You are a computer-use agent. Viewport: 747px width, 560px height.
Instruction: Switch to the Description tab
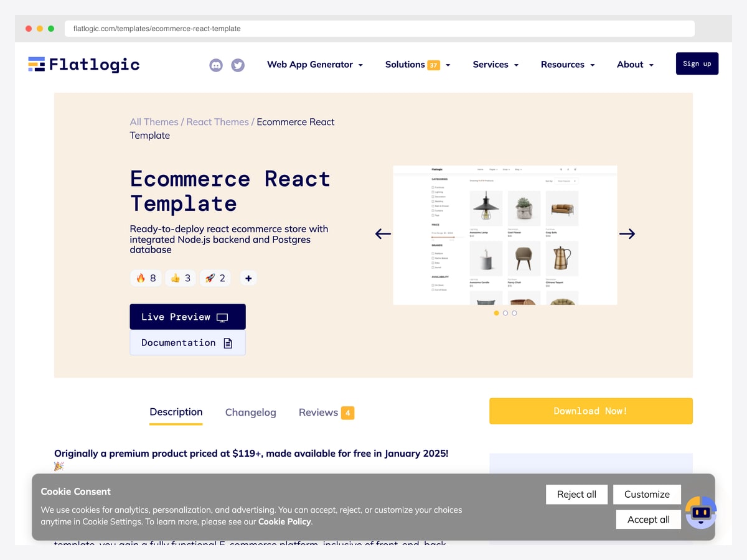tap(176, 412)
